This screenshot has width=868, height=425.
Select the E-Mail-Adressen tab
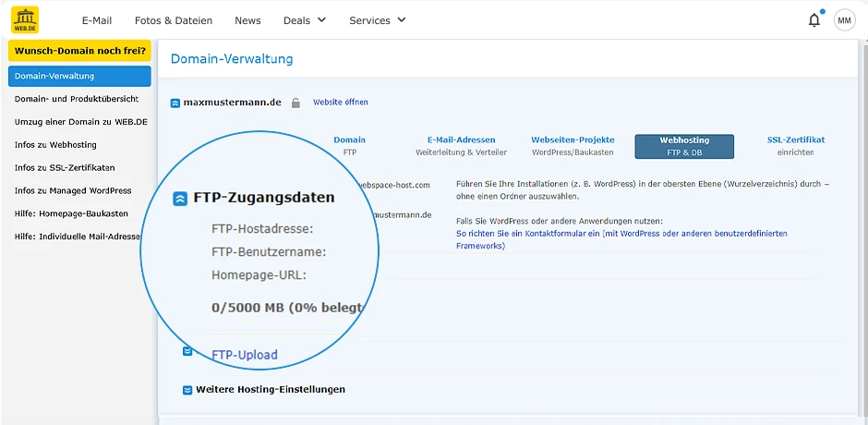tap(461, 146)
